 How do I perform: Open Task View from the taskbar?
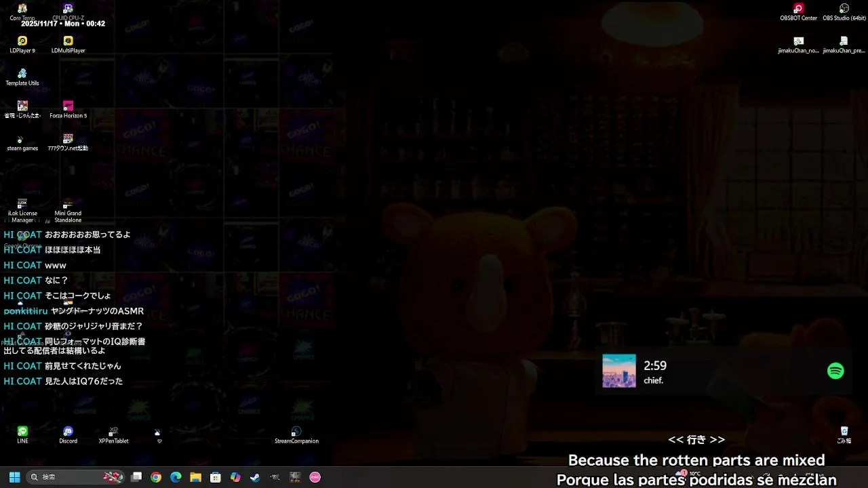click(136, 477)
